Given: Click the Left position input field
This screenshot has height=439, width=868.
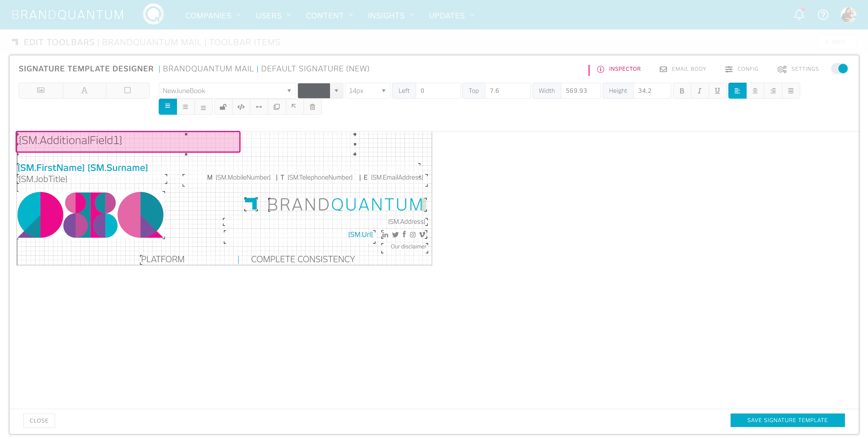Looking at the screenshot, I should point(438,91).
